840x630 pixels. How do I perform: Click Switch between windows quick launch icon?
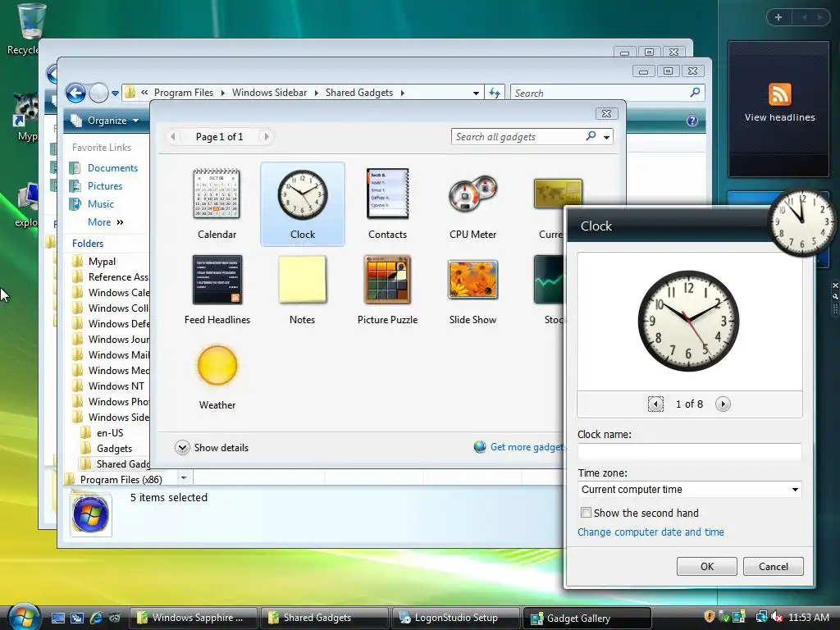point(77,618)
